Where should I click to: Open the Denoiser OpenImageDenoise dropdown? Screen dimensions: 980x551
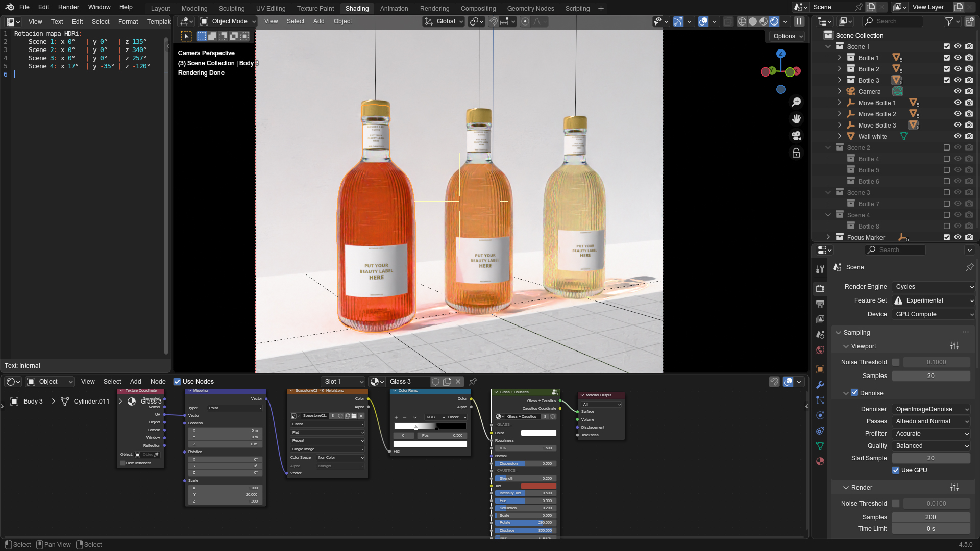(x=932, y=409)
